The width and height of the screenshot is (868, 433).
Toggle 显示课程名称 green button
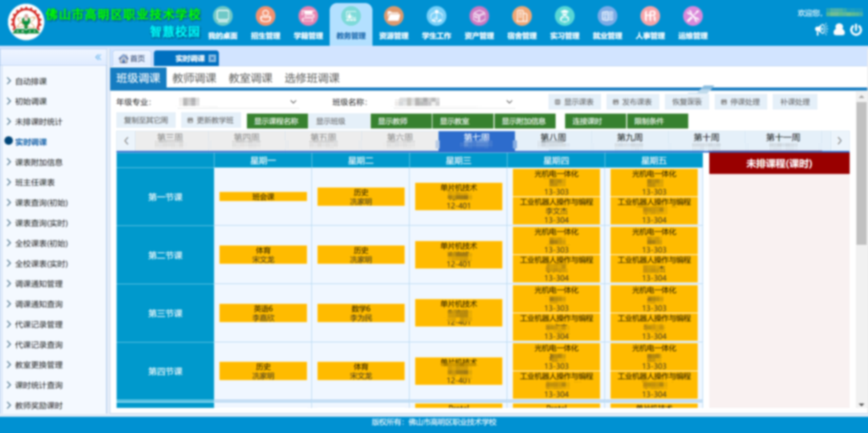[x=277, y=121]
